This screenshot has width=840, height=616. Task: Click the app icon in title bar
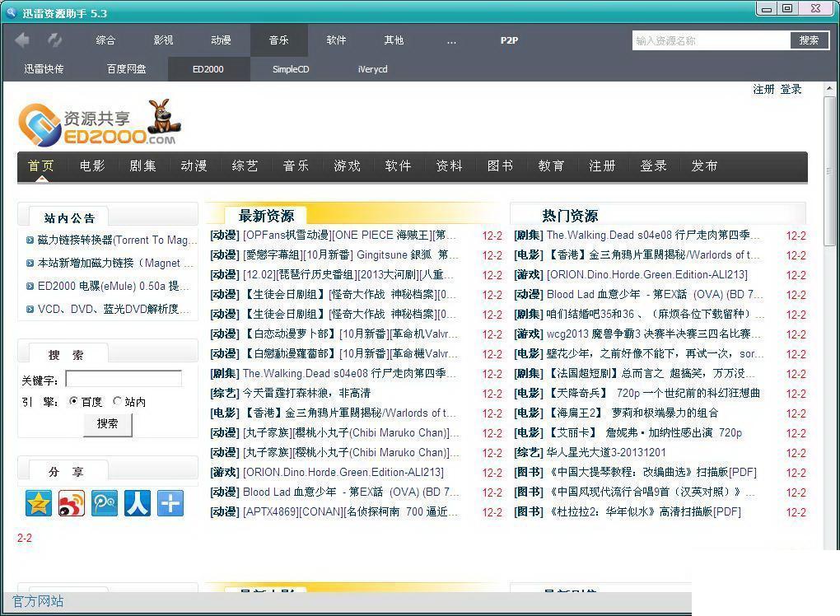[x=12, y=12]
